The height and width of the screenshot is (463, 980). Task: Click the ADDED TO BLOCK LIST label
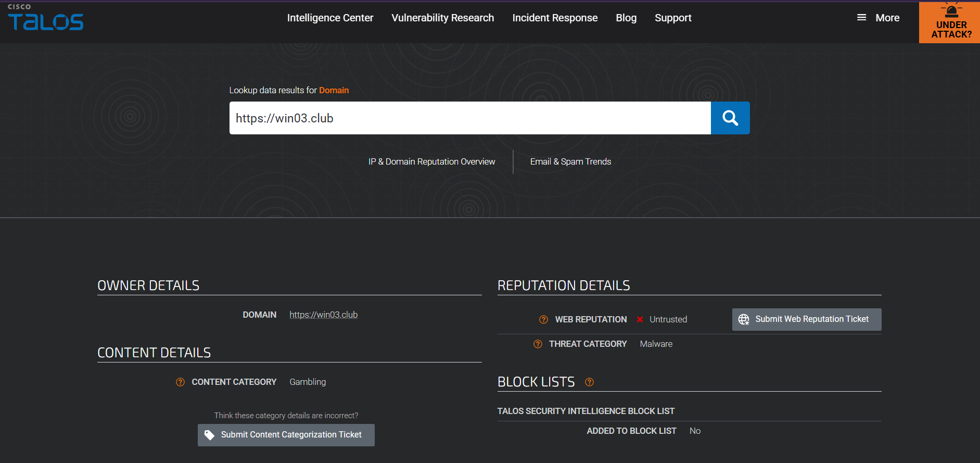pos(631,431)
